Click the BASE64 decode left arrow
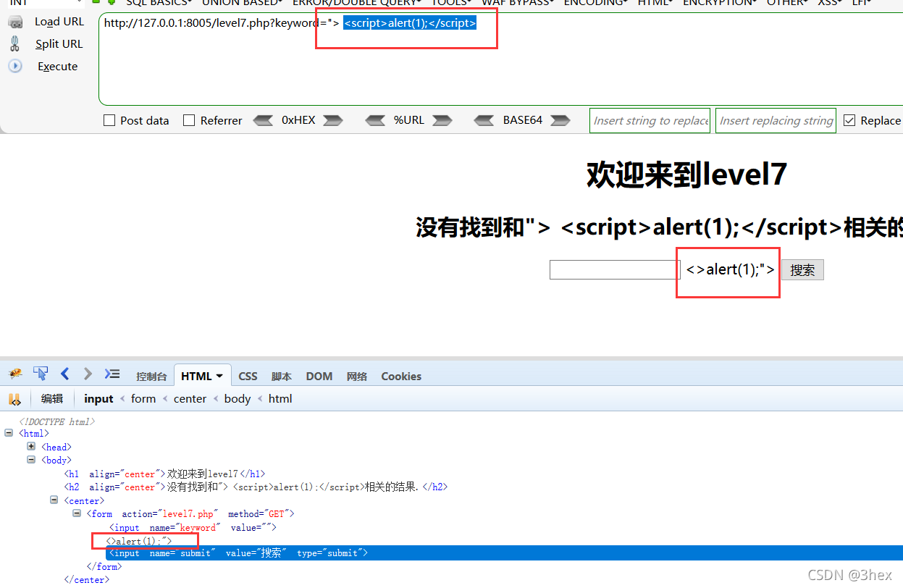This screenshot has height=588, width=903. (x=484, y=120)
